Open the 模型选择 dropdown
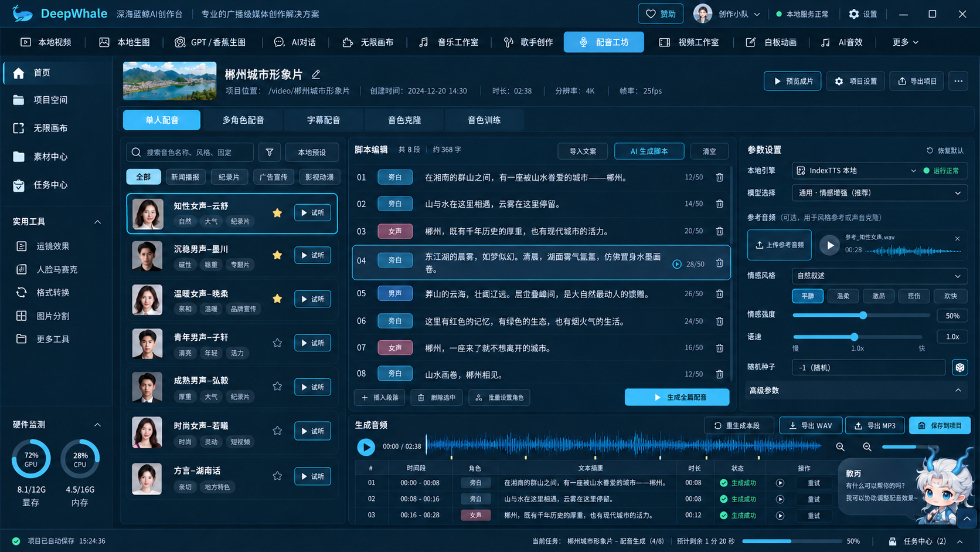 (879, 193)
